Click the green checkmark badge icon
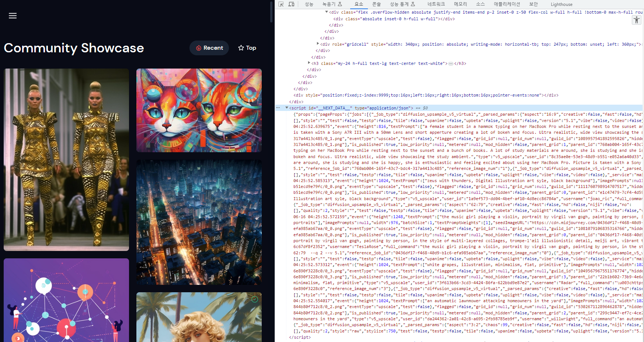Image resolution: width=644 pixels, height=342 pixels. point(254,299)
